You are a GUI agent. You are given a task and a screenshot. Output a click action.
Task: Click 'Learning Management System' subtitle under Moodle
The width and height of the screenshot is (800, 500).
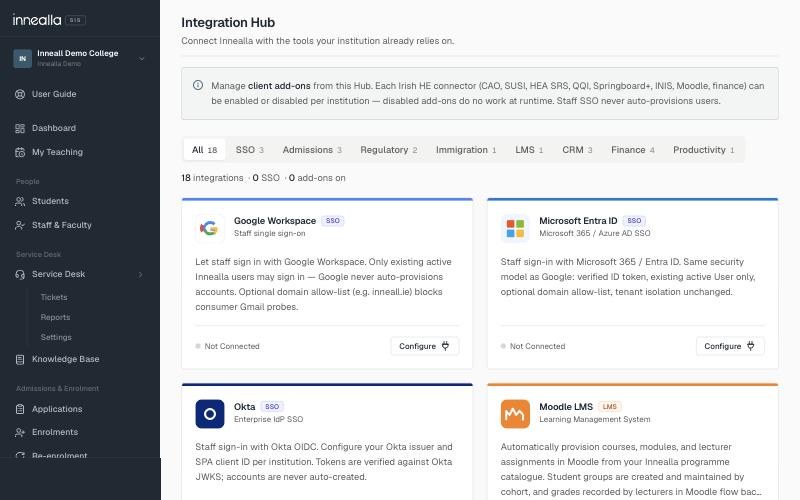click(x=595, y=419)
